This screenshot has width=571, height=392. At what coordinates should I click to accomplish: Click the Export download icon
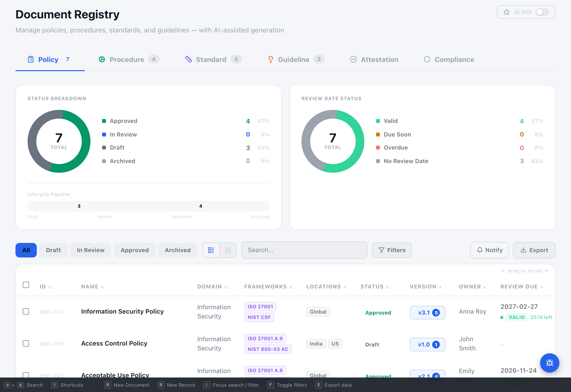(523, 250)
